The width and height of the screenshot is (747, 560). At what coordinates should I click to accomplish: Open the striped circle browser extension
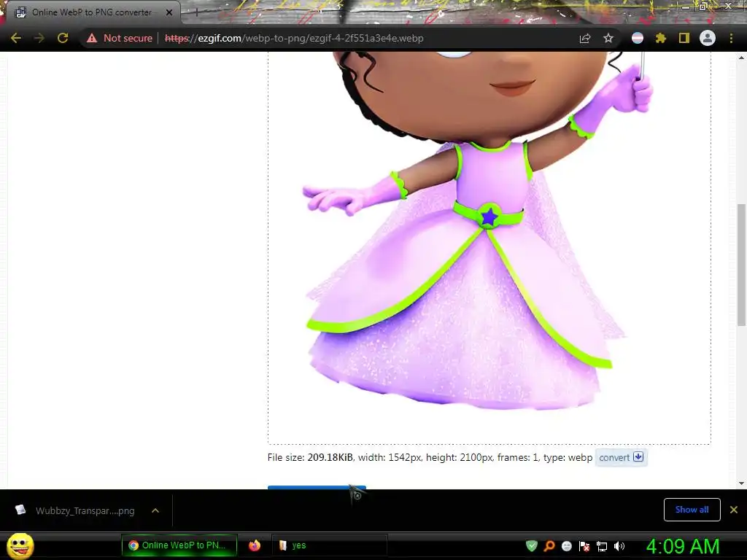pos(638,38)
